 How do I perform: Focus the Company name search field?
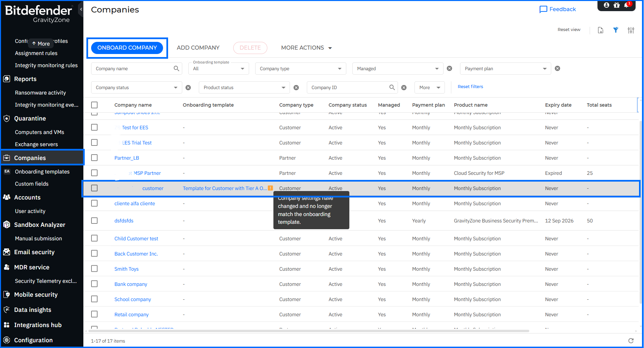point(137,69)
